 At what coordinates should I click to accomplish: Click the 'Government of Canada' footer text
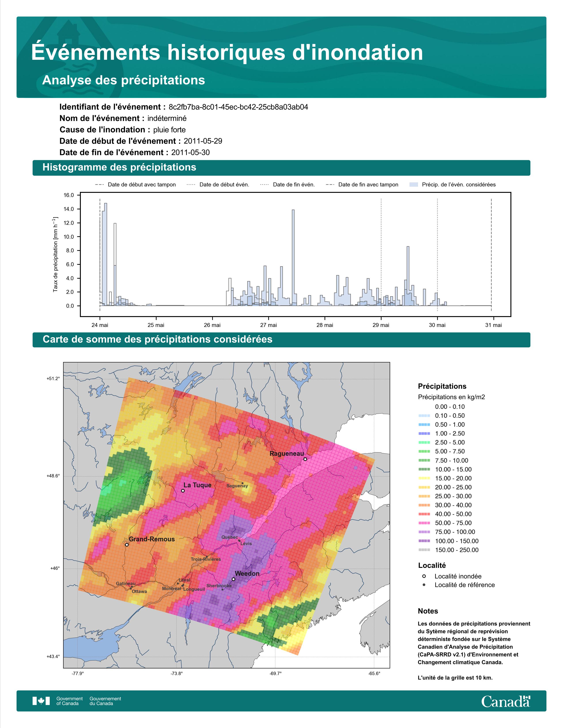point(69,701)
